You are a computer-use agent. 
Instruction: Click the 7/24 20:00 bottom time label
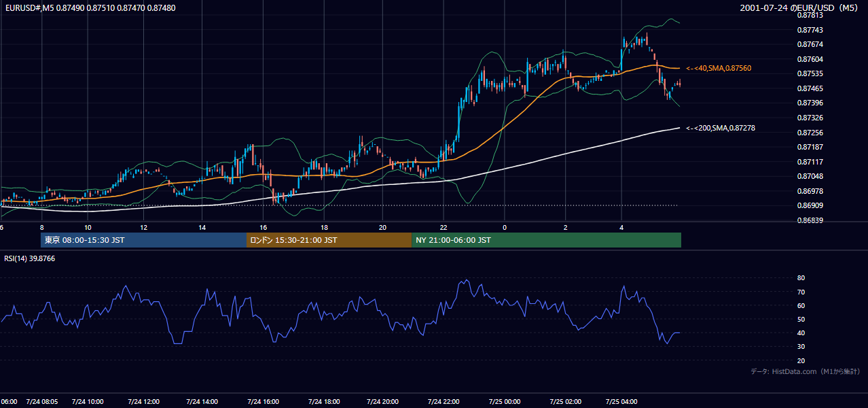pyautogui.click(x=382, y=402)
